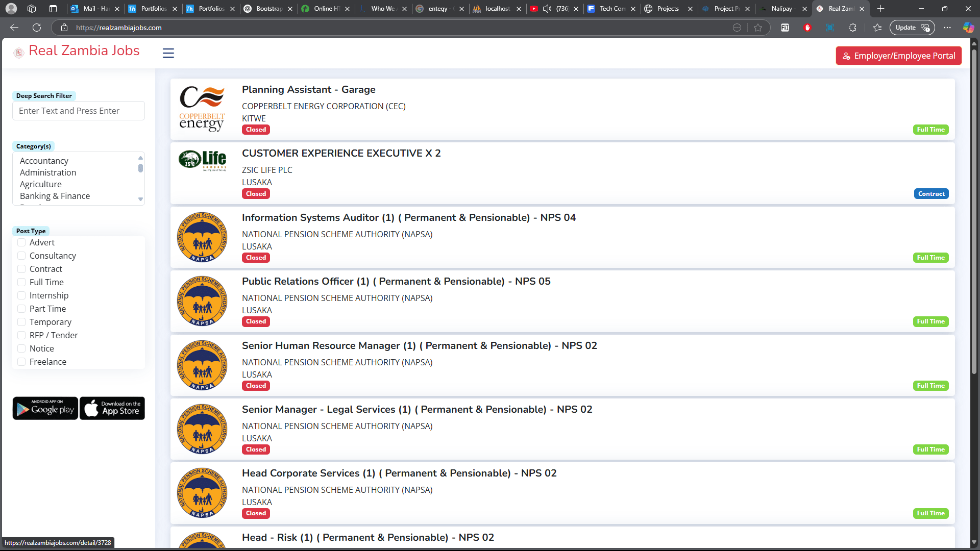Open the Workspaces icon

(x=32, y=9)
